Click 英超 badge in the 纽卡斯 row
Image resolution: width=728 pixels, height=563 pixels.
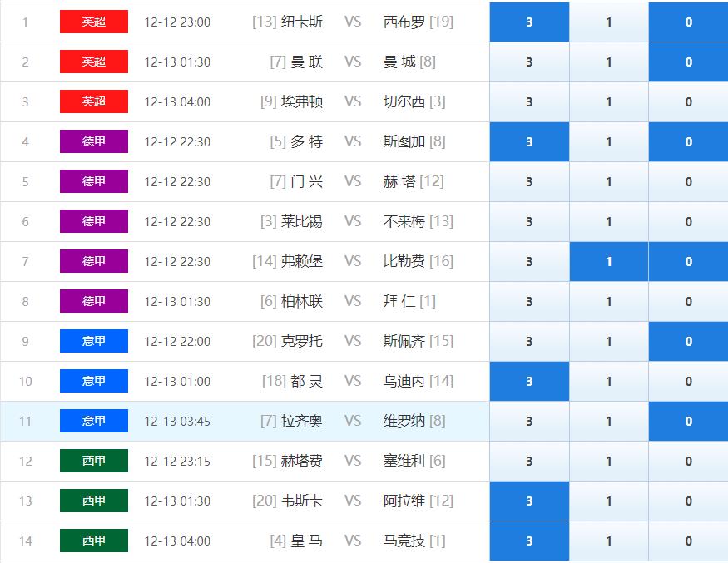[94, 22]
